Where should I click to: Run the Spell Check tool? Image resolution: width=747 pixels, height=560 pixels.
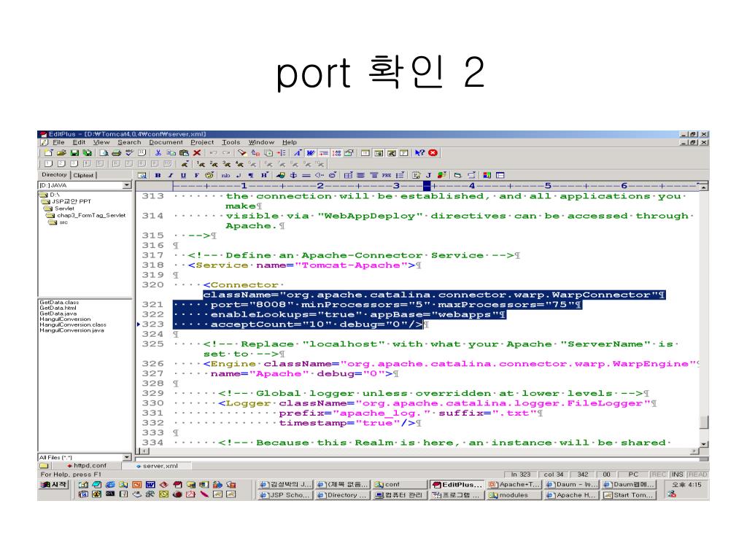click(129, 153)
